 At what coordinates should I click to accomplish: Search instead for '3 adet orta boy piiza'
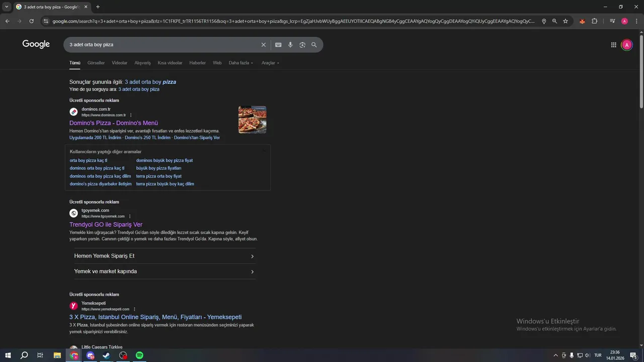click(139, 89)
